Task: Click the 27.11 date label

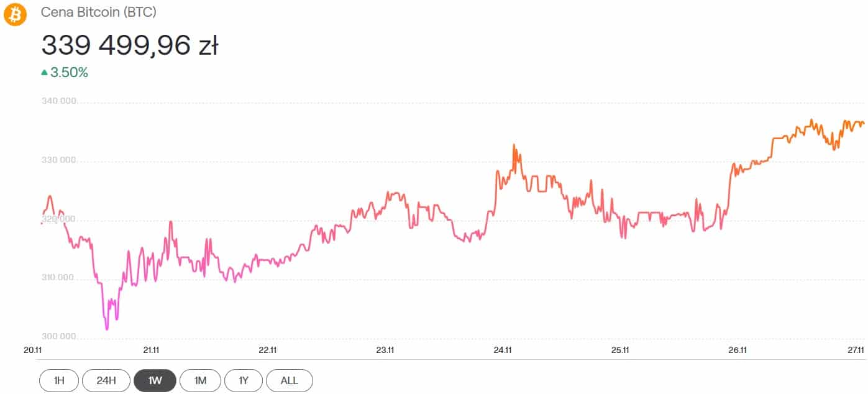Action: (x=856, y=350)
